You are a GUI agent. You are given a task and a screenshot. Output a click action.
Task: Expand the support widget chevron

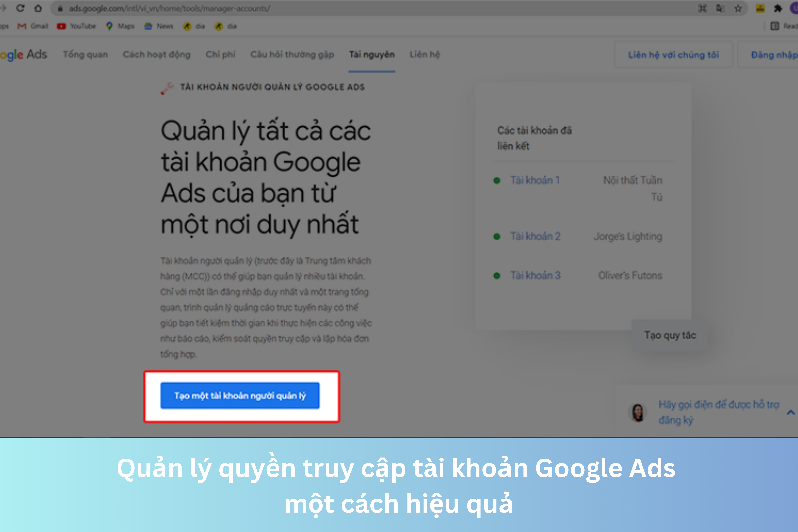tap(791, 413)
